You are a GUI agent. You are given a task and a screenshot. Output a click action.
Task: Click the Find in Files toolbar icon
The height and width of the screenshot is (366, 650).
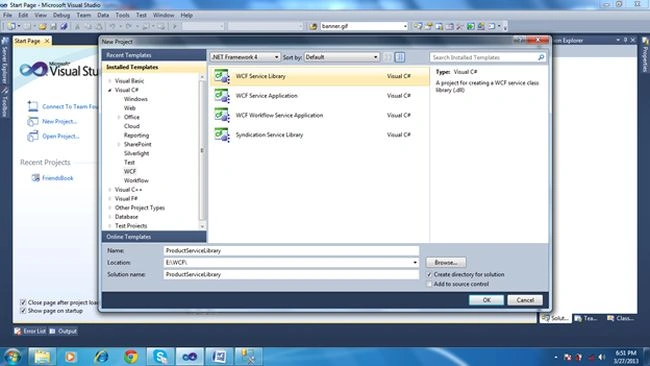click(313, 26)
